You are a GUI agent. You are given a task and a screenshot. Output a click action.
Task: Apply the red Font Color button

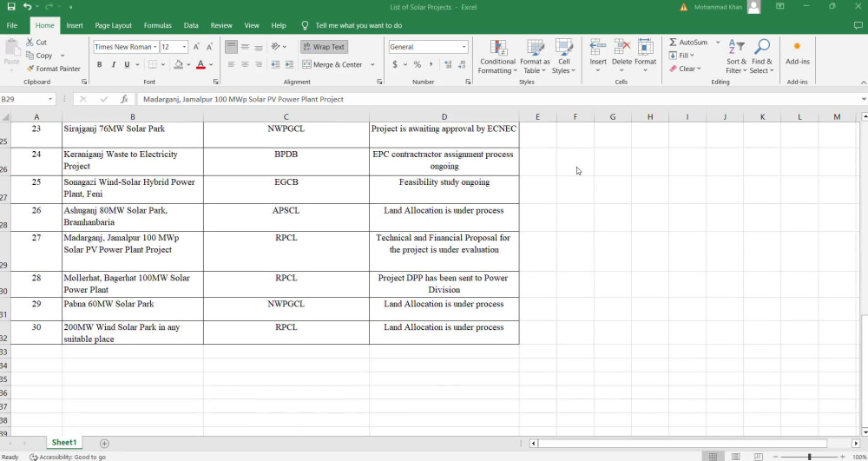coord(201,65)
